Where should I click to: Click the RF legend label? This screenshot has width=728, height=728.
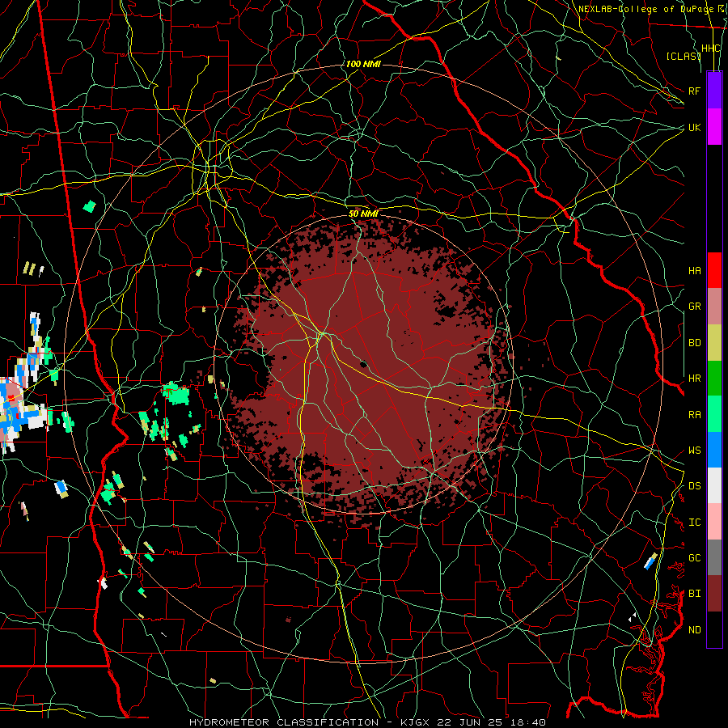click(x=694, y=91)
